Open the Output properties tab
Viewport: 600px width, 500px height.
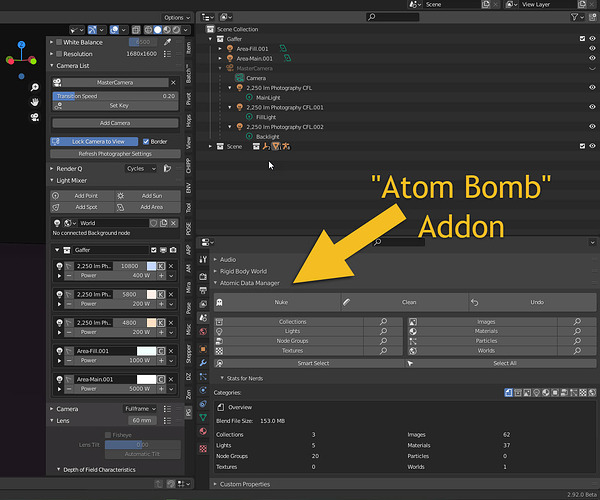pos(203,290)
